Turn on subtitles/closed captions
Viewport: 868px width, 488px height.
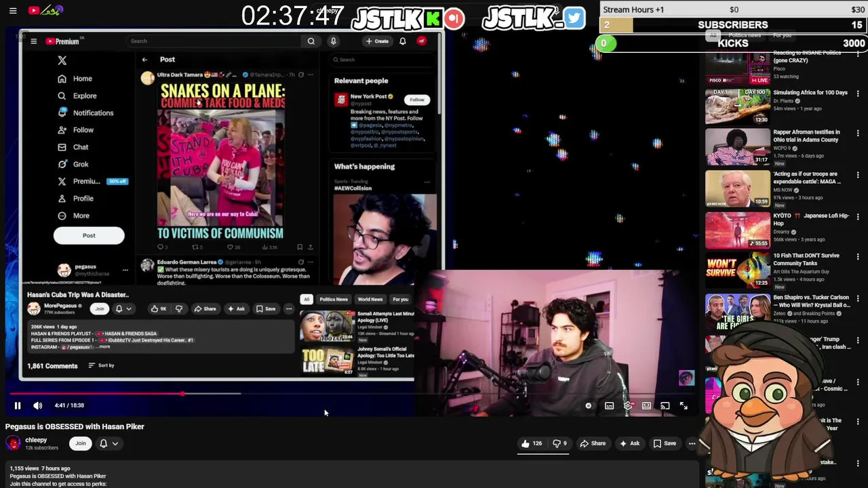(x=609, y=406)
